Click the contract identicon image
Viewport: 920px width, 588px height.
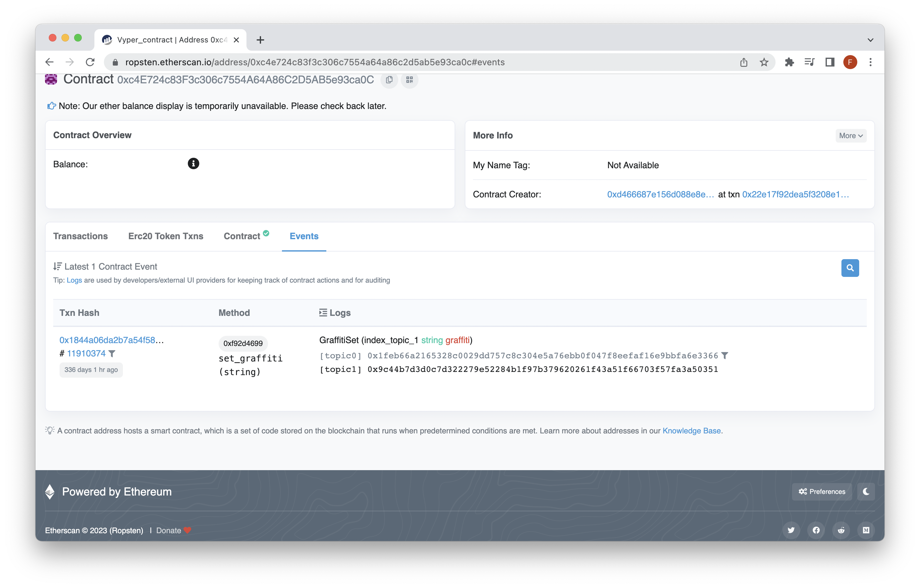click(x=51, y=79)
